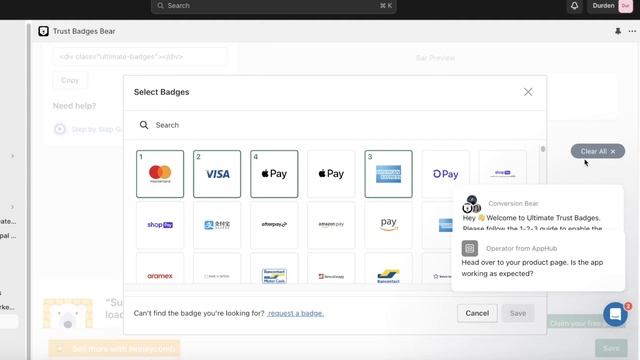The image size is (640, 360).
Task: Choose the Alipay badge
Action: [x=217, y=225]
